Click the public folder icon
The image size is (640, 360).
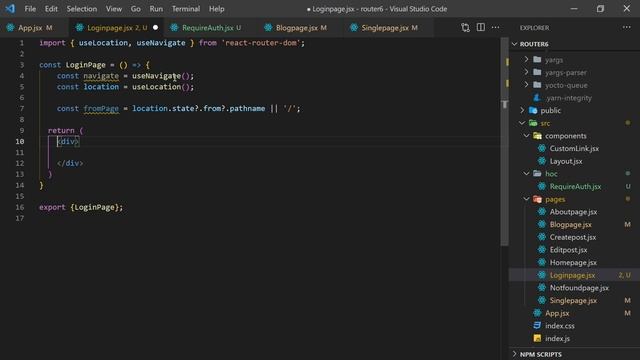(533, 111)
